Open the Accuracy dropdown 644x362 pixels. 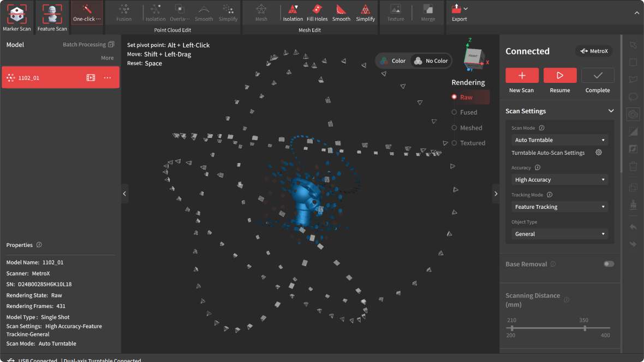(559, 180)
